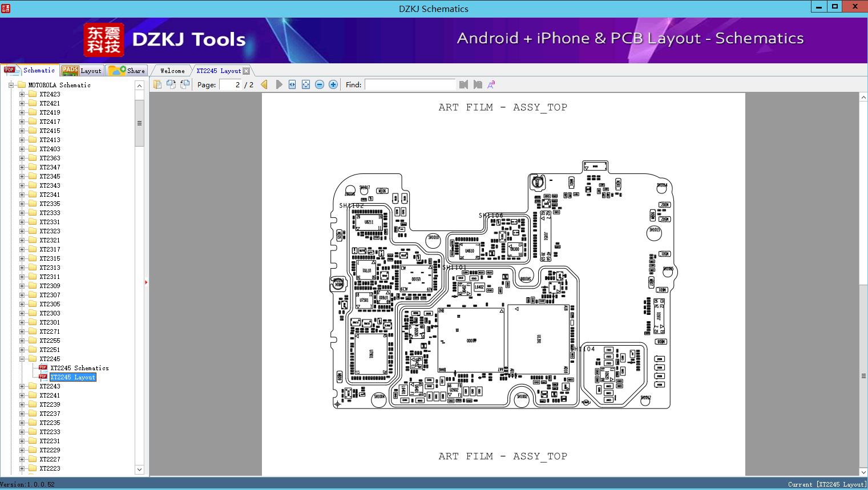Expand the XT2331 folder

(x=22, y=222)
